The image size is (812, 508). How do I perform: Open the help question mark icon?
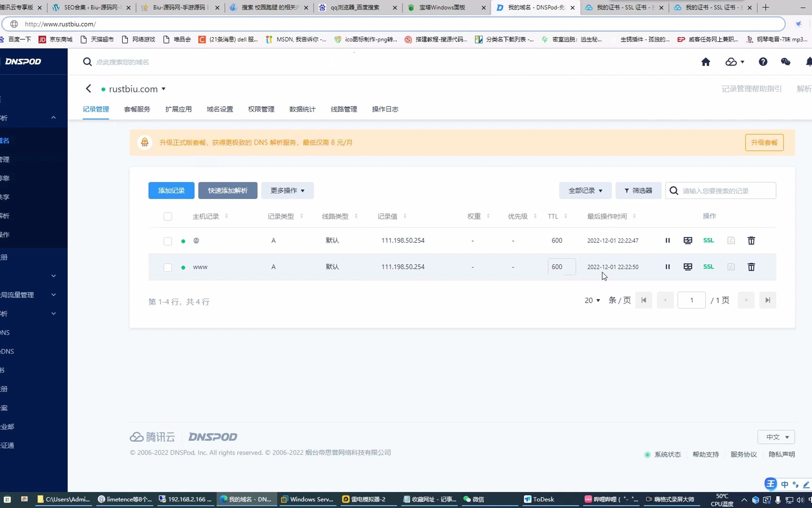[763, 62]
